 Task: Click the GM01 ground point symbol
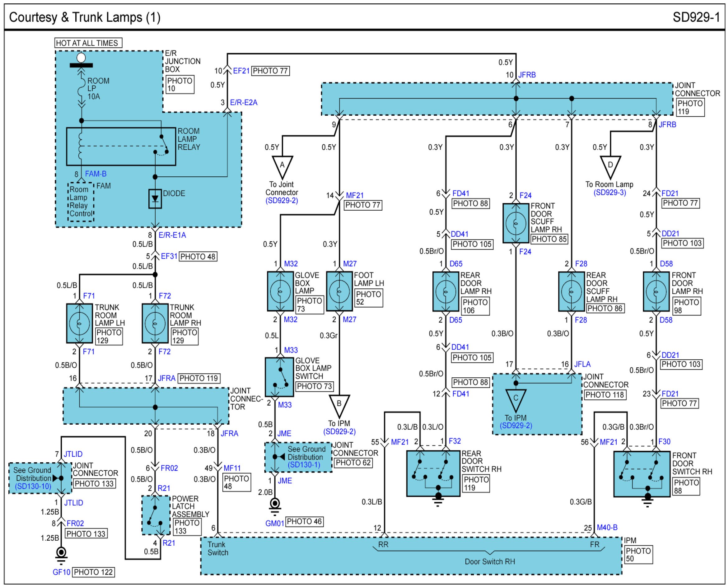click(x=275, y=504)
